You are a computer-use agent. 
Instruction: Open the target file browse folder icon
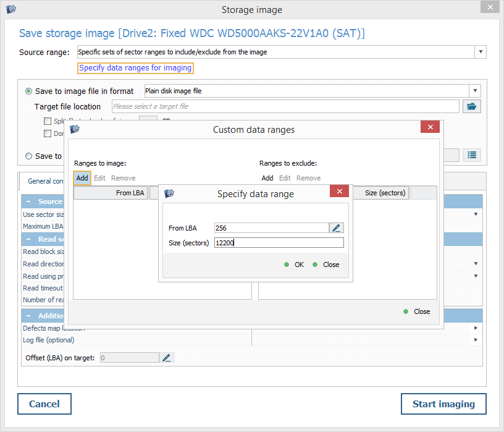tap(472, 106)
